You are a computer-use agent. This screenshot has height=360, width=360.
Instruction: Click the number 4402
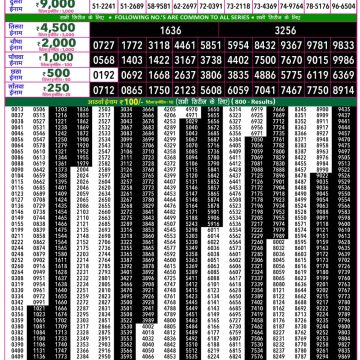point(238,60)
